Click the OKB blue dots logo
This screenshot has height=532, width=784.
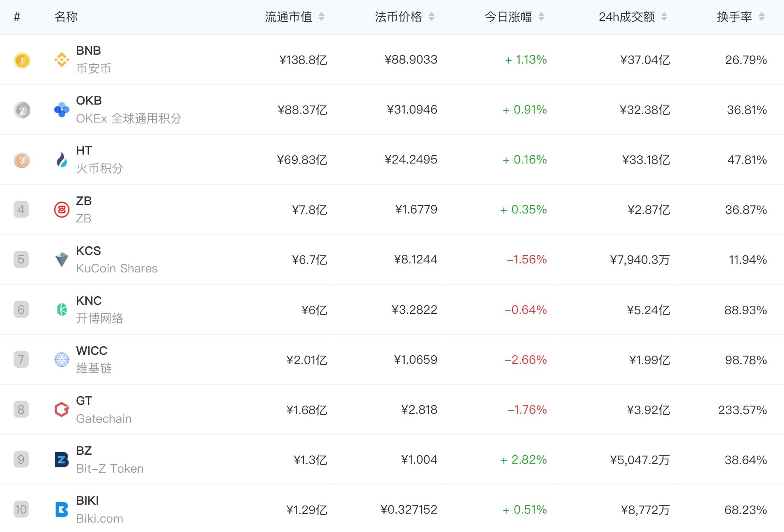pyautogui.click(x=62, y=110)
